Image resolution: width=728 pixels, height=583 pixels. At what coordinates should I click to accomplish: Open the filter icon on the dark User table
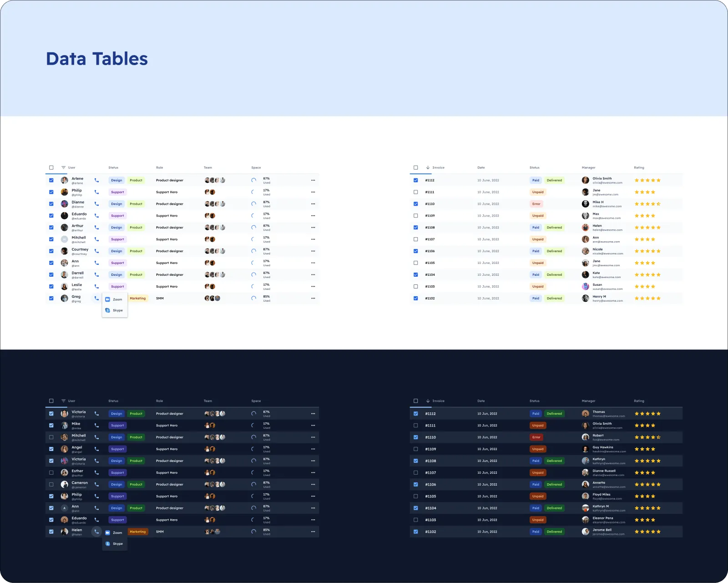coord(63,401)
